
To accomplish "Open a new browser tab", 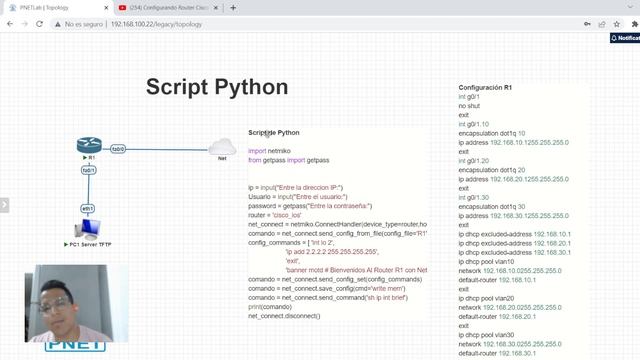I will 233,8.
